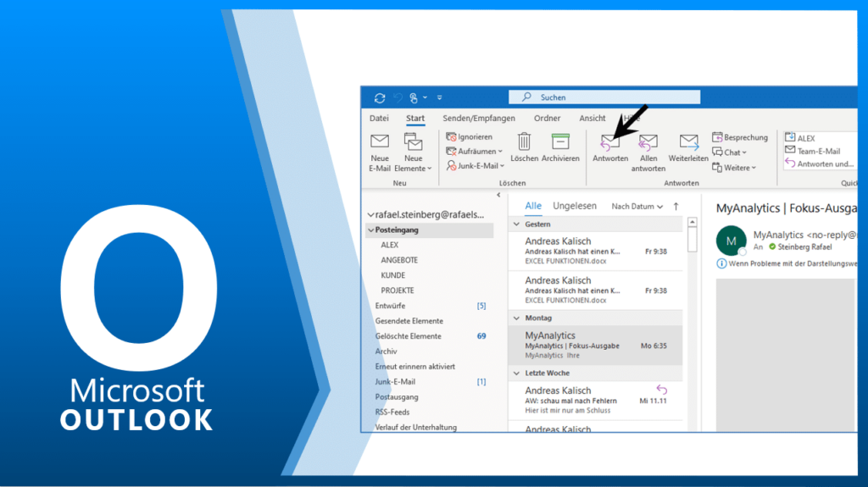Open the KUNDE subfolder
The height and width of the screenshot is (487, 868).
[x=392, y=275]
